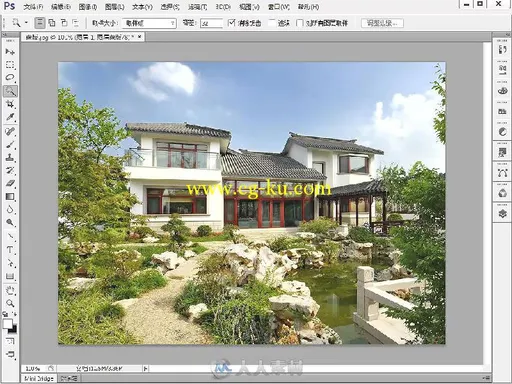Toggle Quick Mask mode

point(10,341)
